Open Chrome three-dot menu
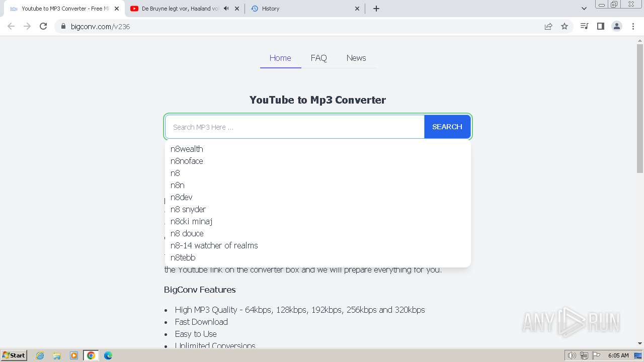Image resolution: width=644 pixels, height=362 pixels. pos(633,26)
